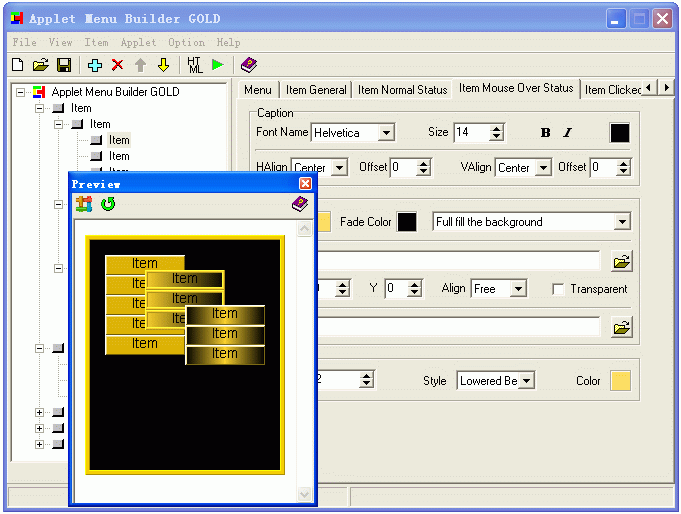
Task: Close the Preview window
Action: pyautogui.click(x=305, y=184)
